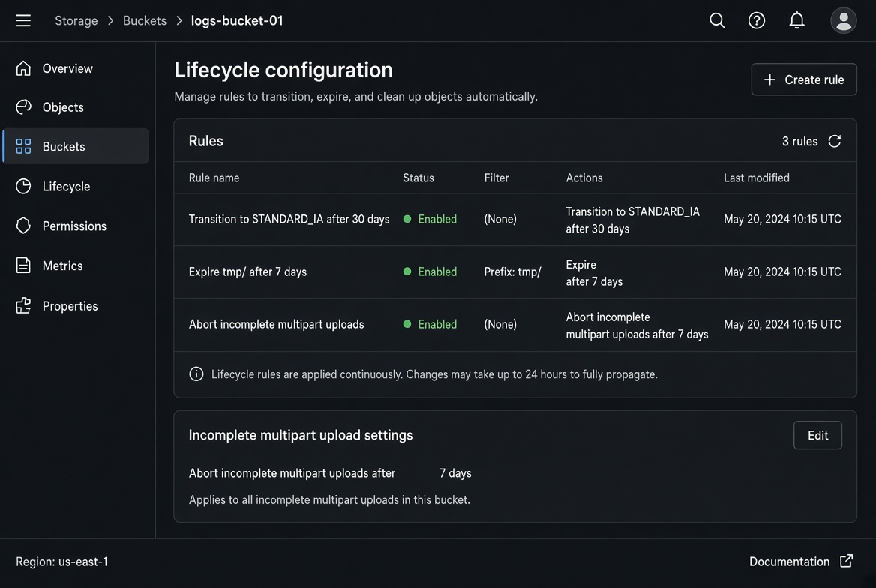Click 'Prefix: tmp/' filter cell
The image size is (876, 588).
click(x=512, y=271)
